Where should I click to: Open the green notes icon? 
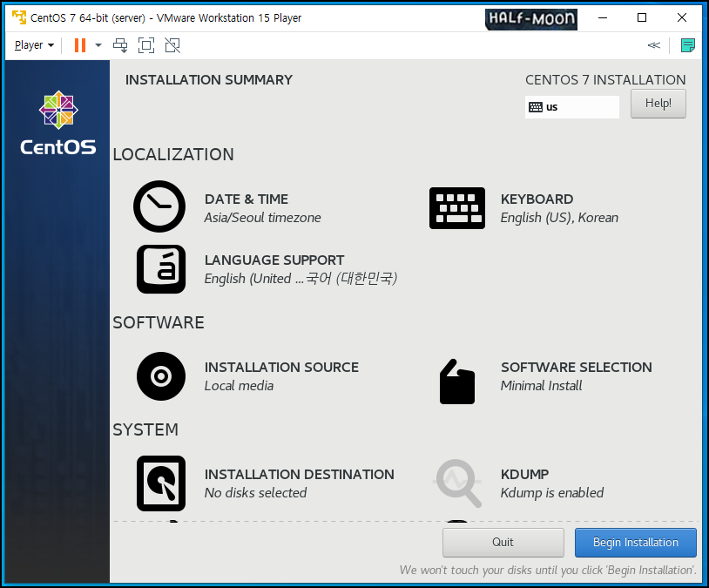pyautogui.click(x=688, y=45)
